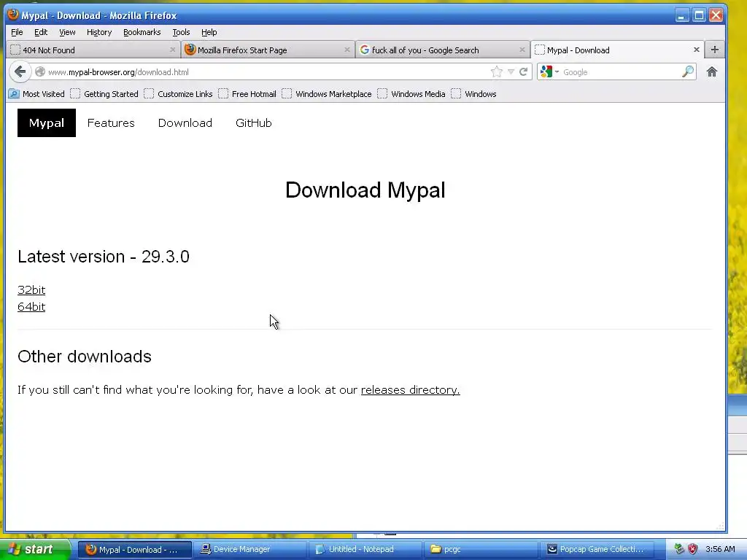This screenshot has width=747, height=560.
Task: Open the URL history dropdown arrow
Action: 511,72
